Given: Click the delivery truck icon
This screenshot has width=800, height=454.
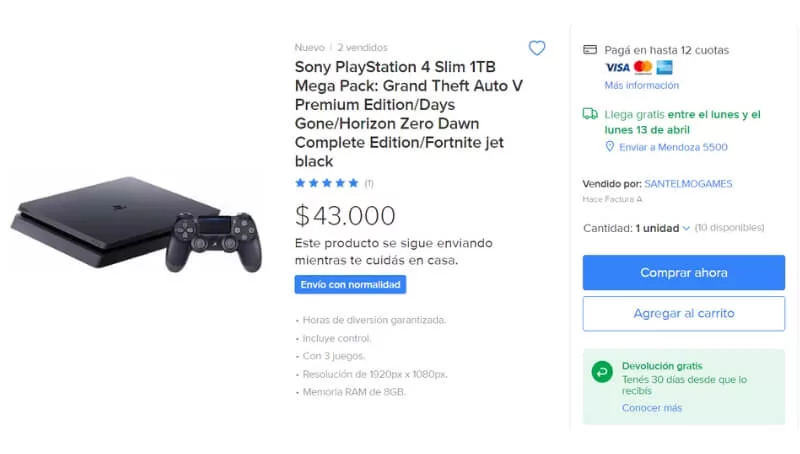Looking at the screenshot, I should pyautogui.click(x=590, y=114).
